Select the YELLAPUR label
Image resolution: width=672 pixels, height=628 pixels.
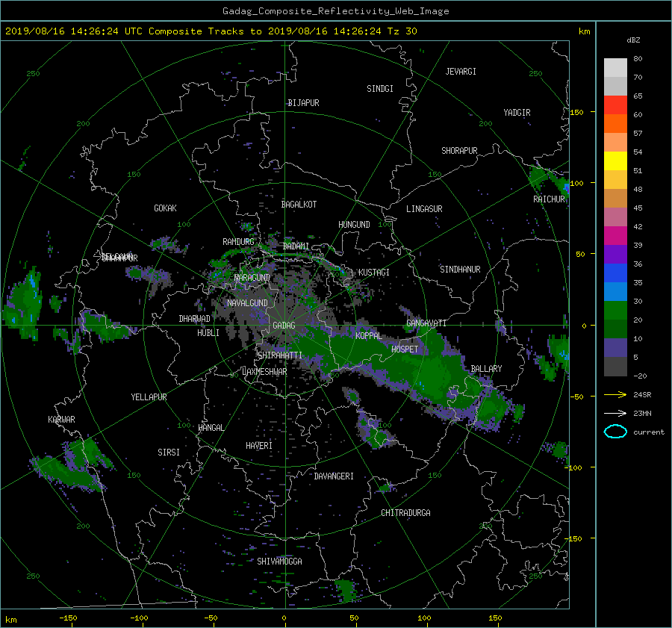pyautogui.click(x=149, y=397)
